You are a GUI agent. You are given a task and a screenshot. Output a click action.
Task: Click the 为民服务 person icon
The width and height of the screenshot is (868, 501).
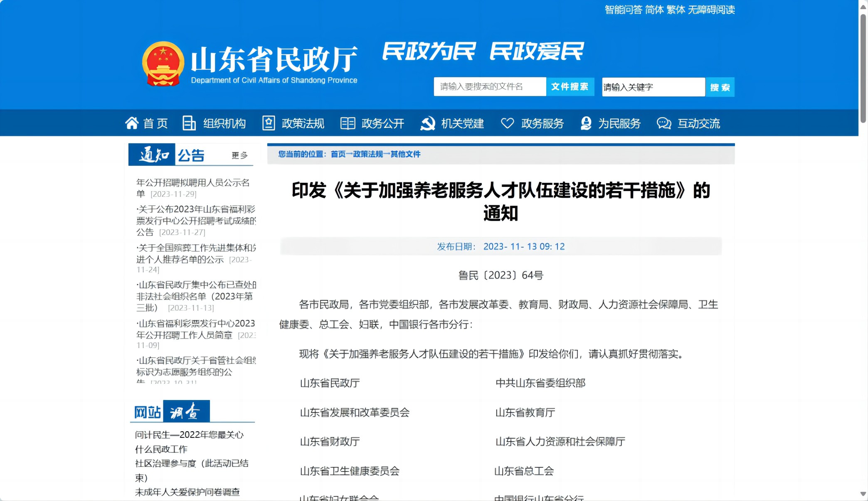tap(586, 123)
